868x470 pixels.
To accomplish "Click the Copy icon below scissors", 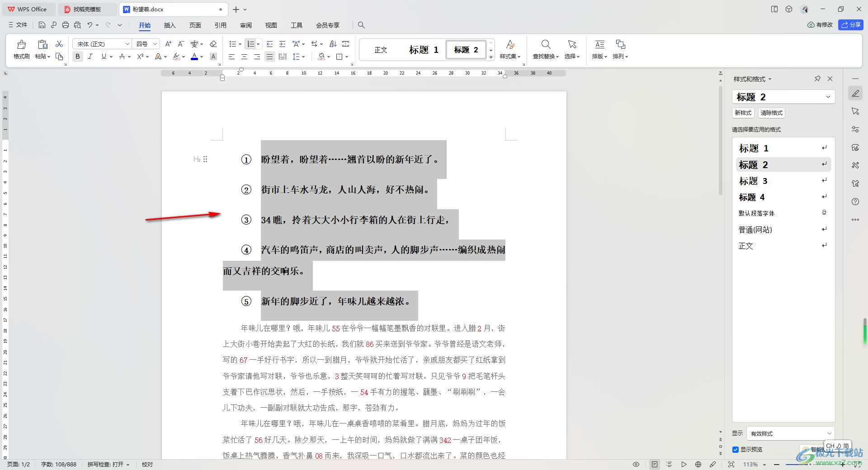I will [59, 56].
